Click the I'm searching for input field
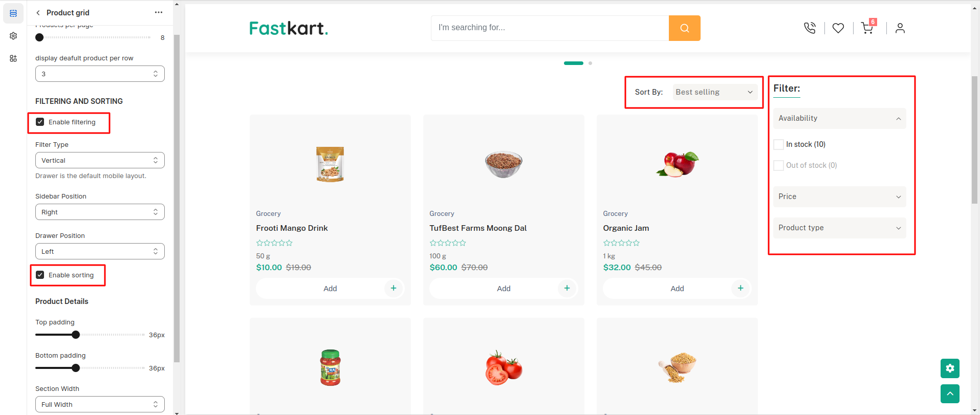The height and width of the screenshot is (415, 980). pos(550,28)
